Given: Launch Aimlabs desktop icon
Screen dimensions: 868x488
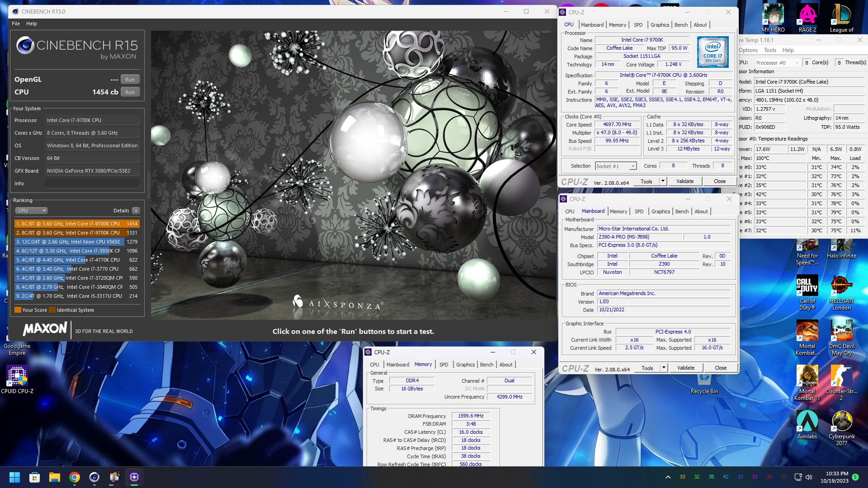Looking at the screenshot, I should 807,425.
